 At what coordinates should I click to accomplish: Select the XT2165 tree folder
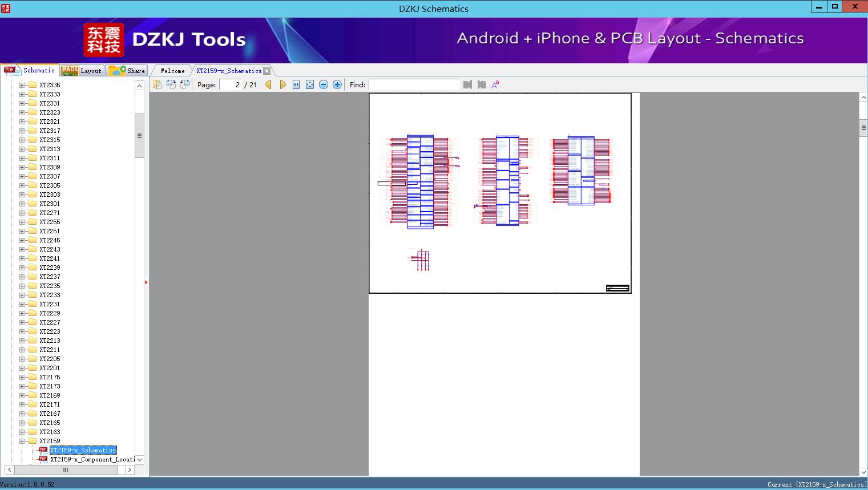(x=50, y=423)
